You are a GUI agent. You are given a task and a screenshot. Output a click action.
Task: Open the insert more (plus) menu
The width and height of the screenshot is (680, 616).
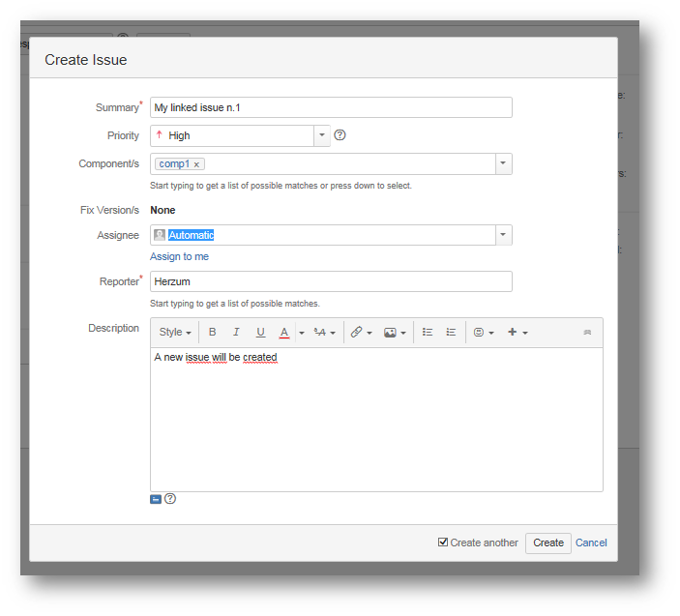click(x=517, y=333)
